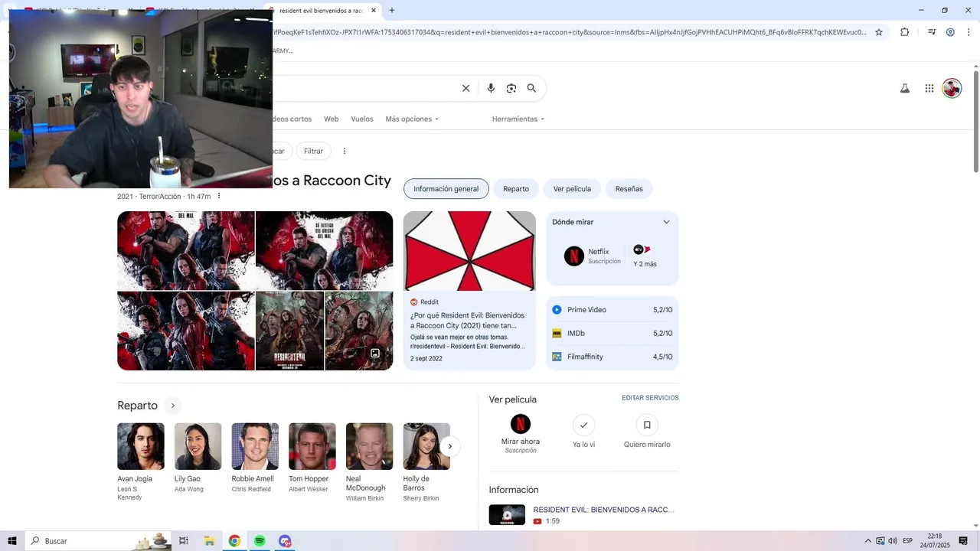The height and width of the screenshot is (551, 980).
Task: Bookmark this page with star icon
Action: pyautogui.click(x=879, y=32)
